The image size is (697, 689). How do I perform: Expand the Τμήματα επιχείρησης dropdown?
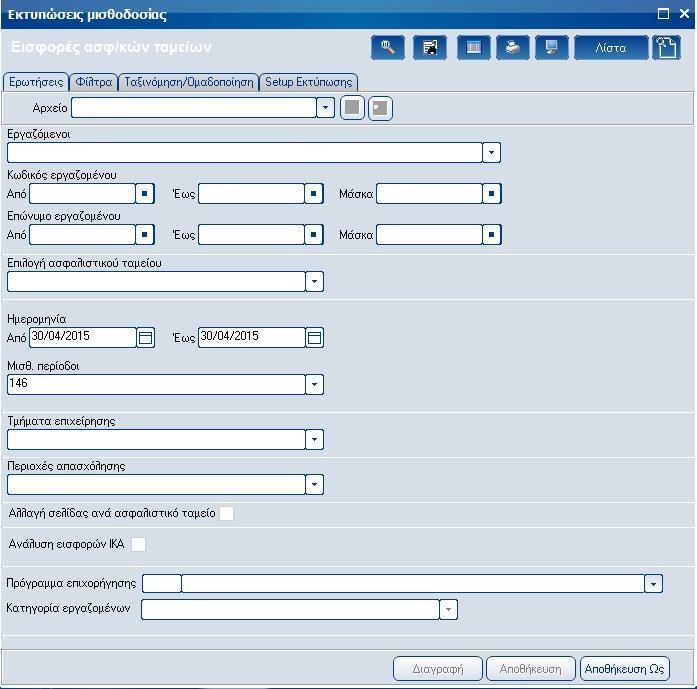[314, 440]
